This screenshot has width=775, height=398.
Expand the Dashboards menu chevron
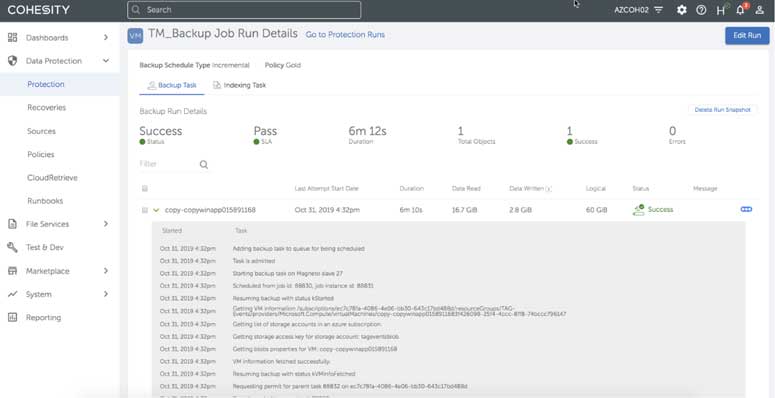point(106,38)
